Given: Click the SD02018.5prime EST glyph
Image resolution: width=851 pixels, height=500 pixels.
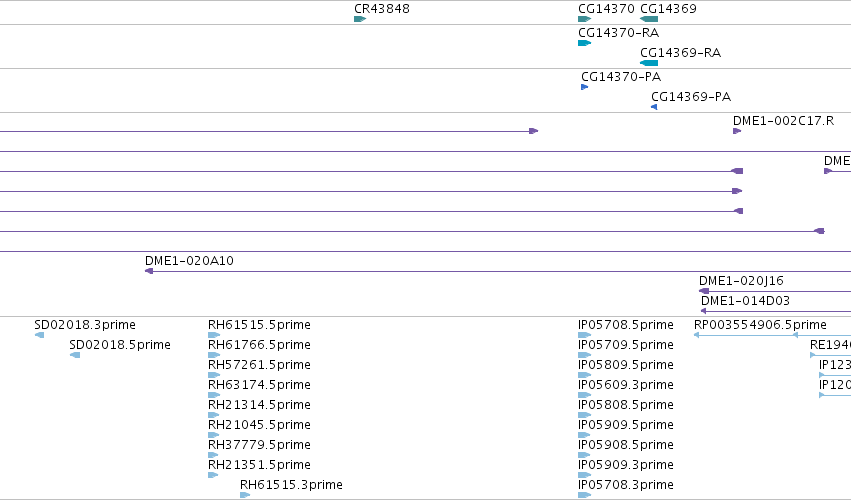Looking at the screenshot, I should 75,355.
